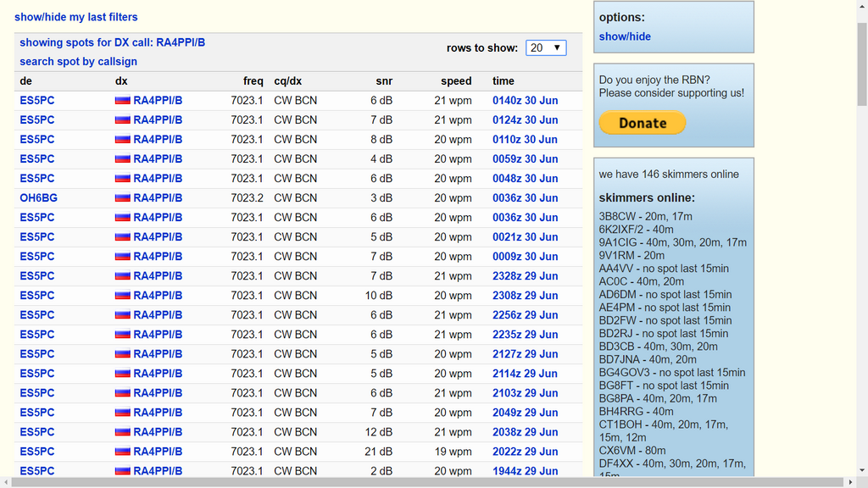Select the 10 dB snr value
Image resolution: width=868 pixels, height=488 pixels.
point(379,296)
